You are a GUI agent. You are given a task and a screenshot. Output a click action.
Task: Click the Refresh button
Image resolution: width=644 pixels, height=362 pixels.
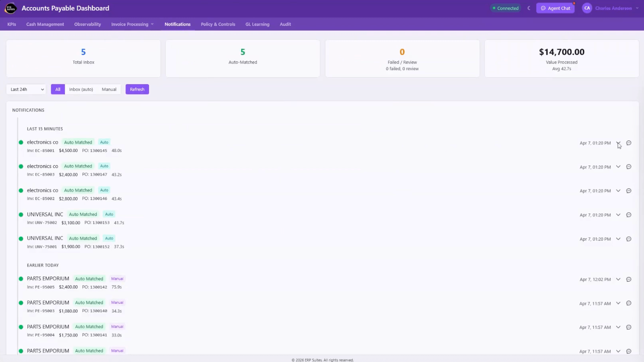137,89
